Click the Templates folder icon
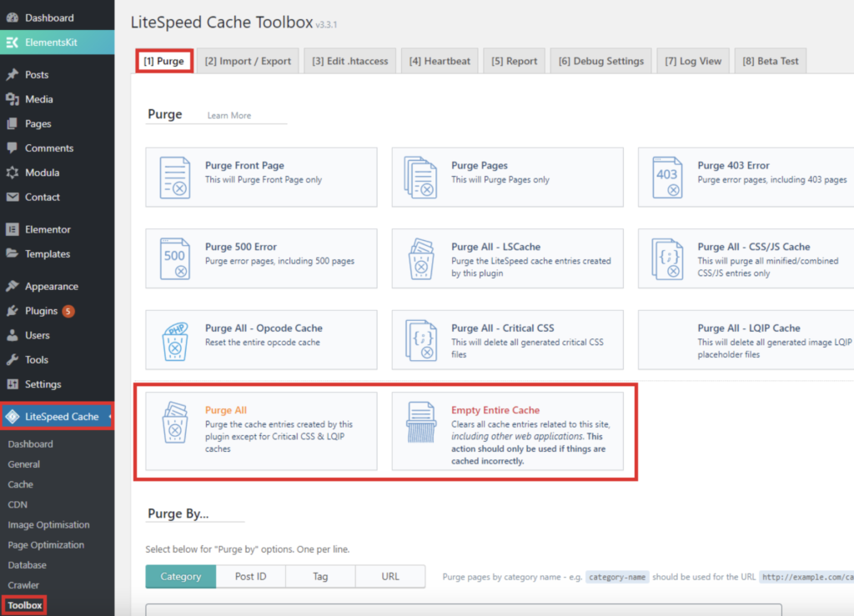The height and width of the screenshot is (616, 854). (x=12, y=253)
